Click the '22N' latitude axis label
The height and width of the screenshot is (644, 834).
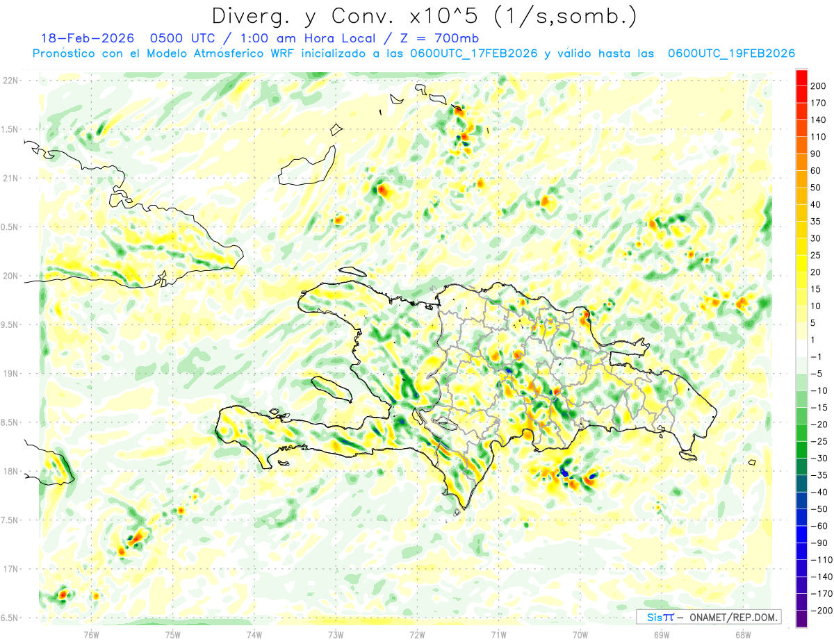(11, 80)
